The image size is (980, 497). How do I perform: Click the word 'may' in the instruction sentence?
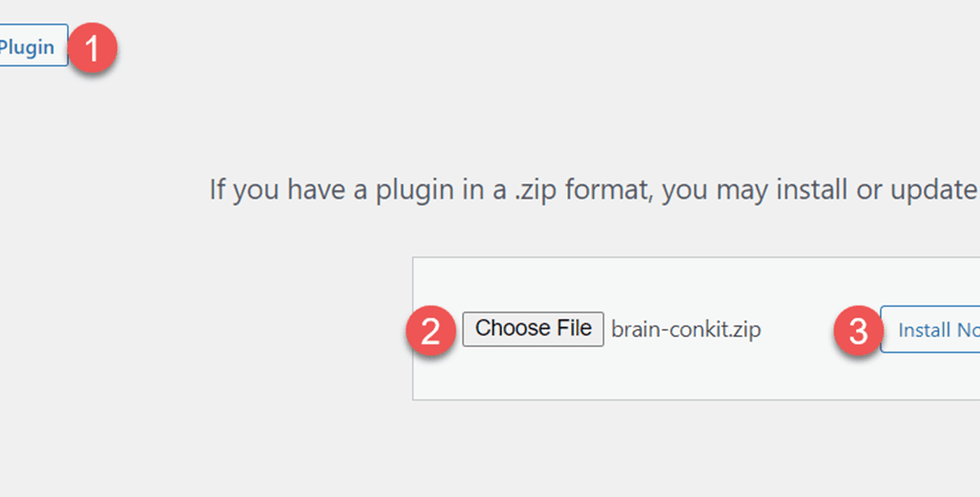tap(743, 191)
